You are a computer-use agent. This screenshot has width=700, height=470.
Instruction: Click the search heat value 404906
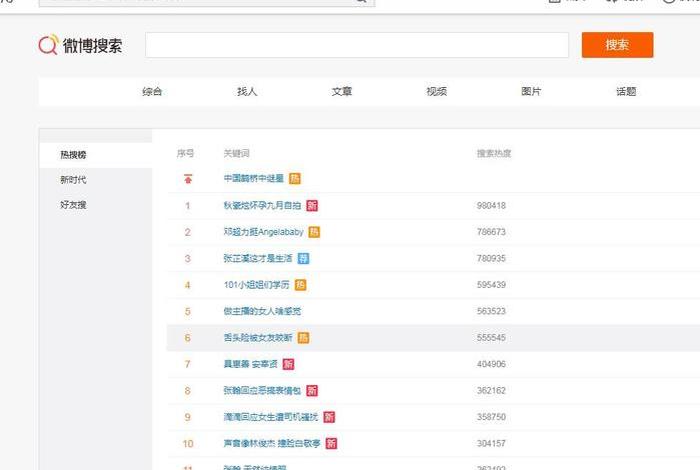tap(491, 364)
